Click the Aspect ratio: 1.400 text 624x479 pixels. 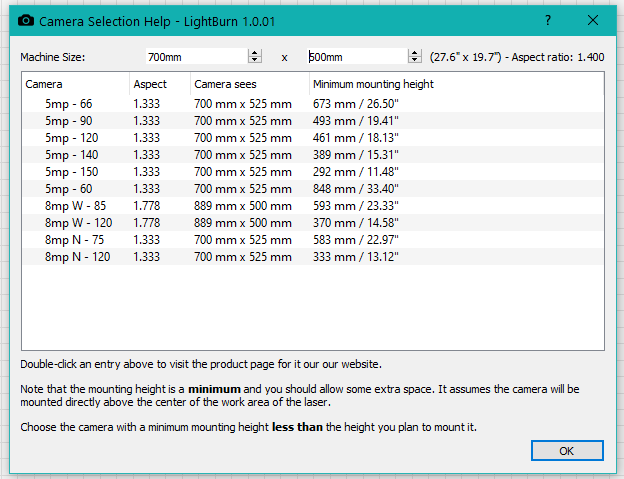[558, 57]
